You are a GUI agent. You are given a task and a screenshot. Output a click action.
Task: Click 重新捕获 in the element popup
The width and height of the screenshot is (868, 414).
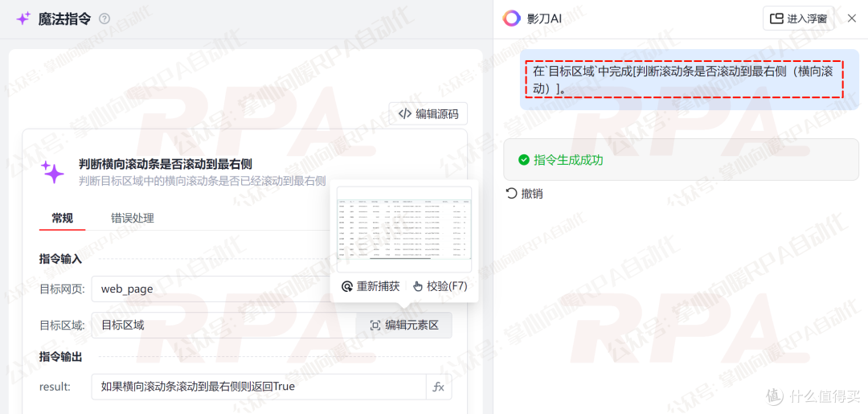(x=371, y=287)
